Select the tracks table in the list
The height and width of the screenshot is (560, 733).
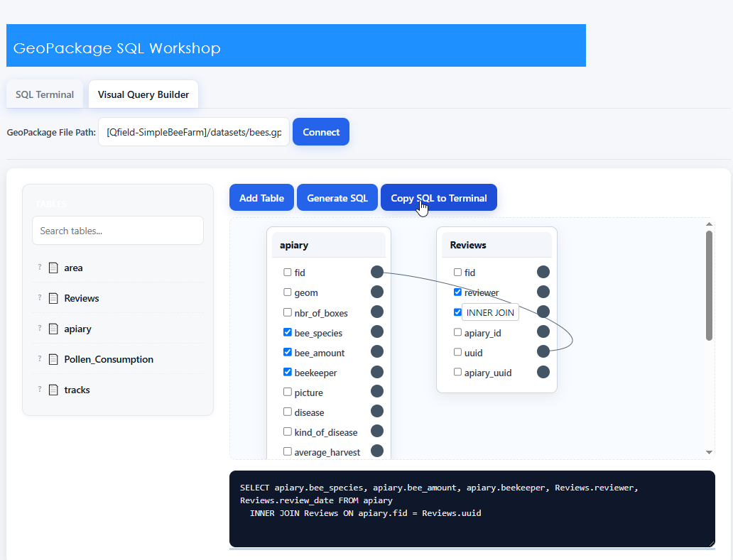tap(118, 390)
